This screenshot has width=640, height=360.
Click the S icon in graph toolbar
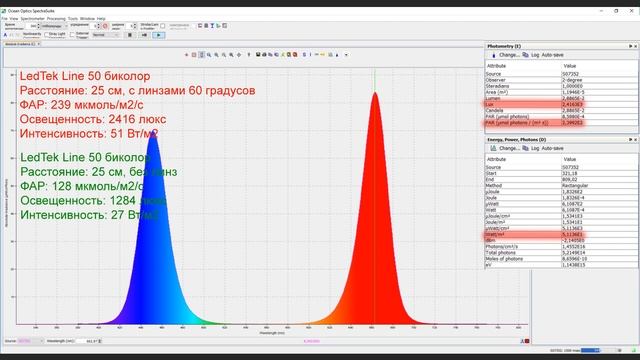click(x=304, y=54)
